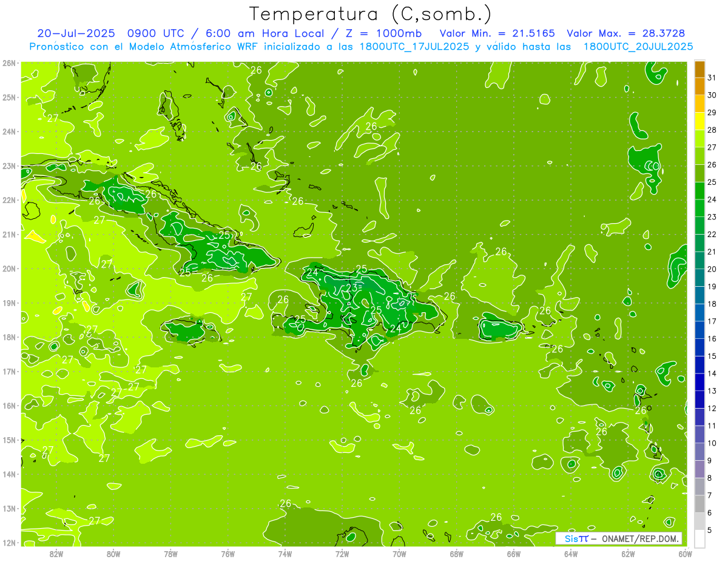Click the valid-until time "1800UTC_20JUL2025"
The height and width of the screenshot is (562, 728).
[x=638, y=47]
